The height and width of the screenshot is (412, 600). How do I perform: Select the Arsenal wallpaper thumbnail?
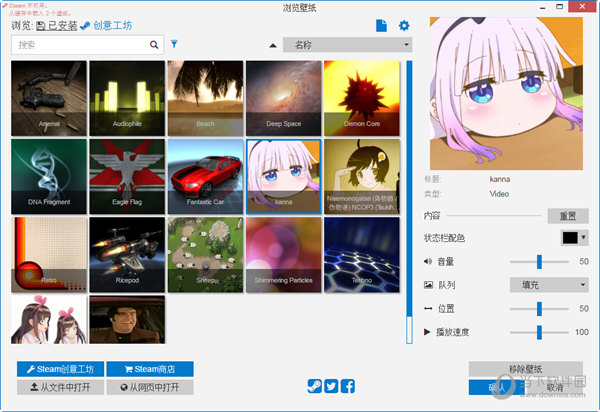click(49, 98)
